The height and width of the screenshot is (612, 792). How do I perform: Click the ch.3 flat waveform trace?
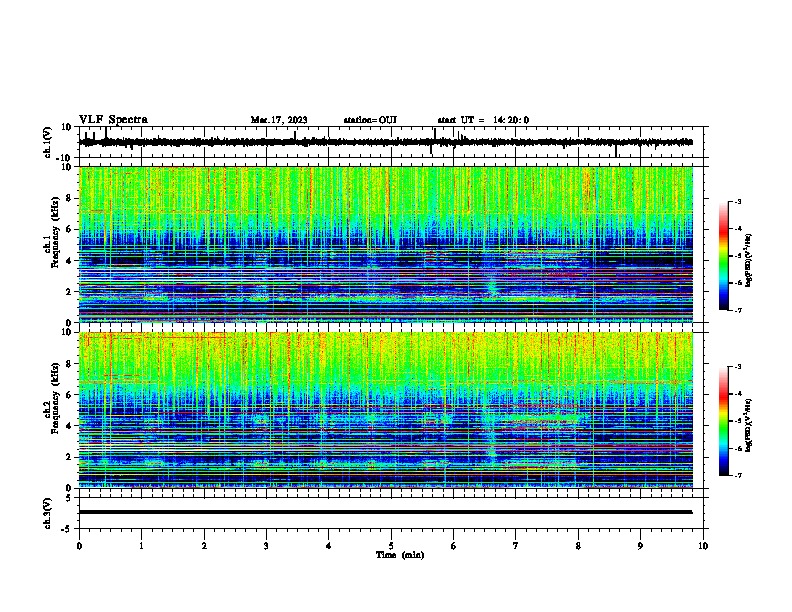tap(386, 512)
